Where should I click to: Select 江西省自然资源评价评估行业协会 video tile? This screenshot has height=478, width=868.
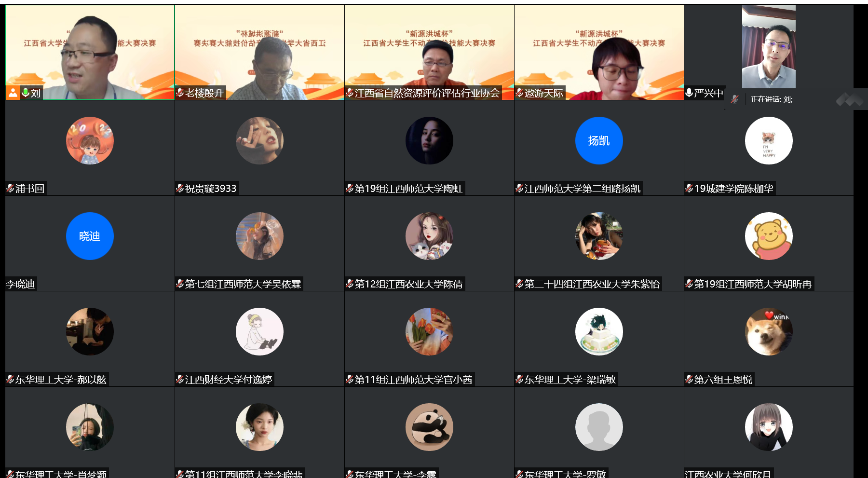[x=429, y=52]
